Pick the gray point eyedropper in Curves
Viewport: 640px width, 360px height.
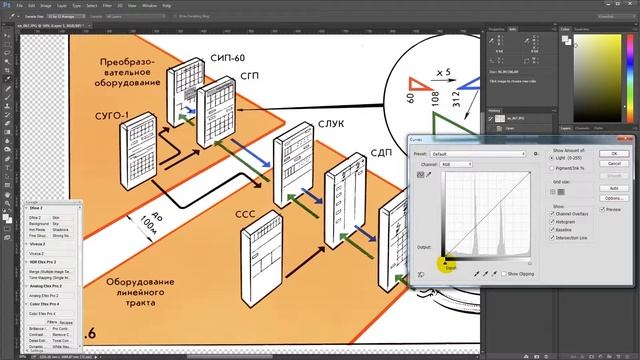coord(485,274)
